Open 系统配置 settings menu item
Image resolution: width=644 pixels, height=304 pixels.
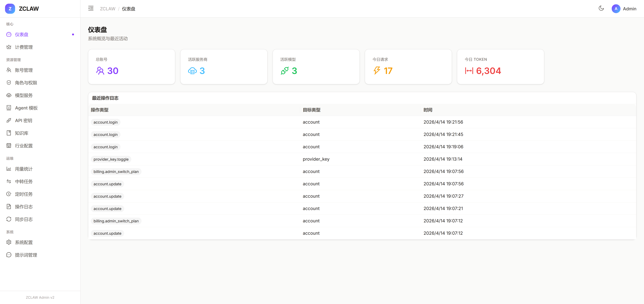point(24,242)
